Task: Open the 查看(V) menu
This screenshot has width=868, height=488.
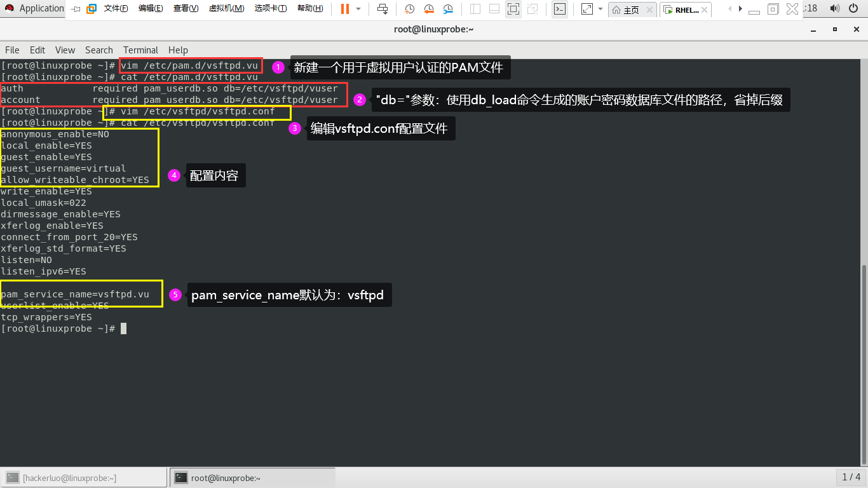Action: tap(186, 9)
